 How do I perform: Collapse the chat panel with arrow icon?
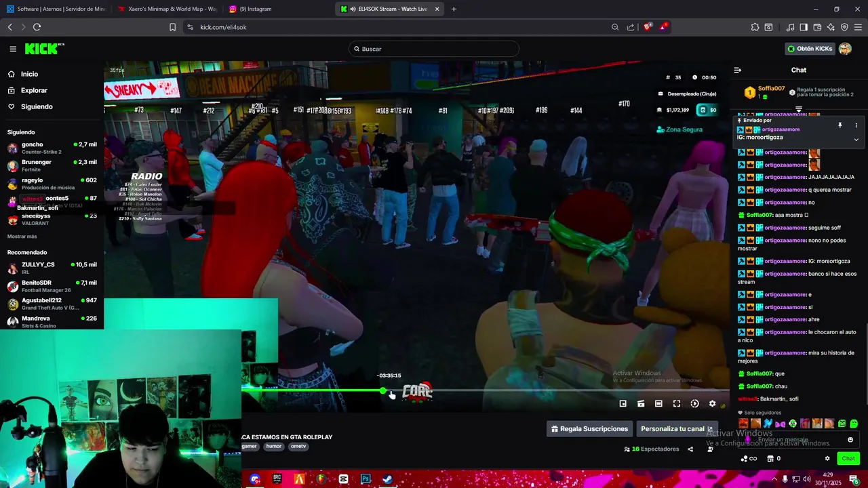click(738, 70)
